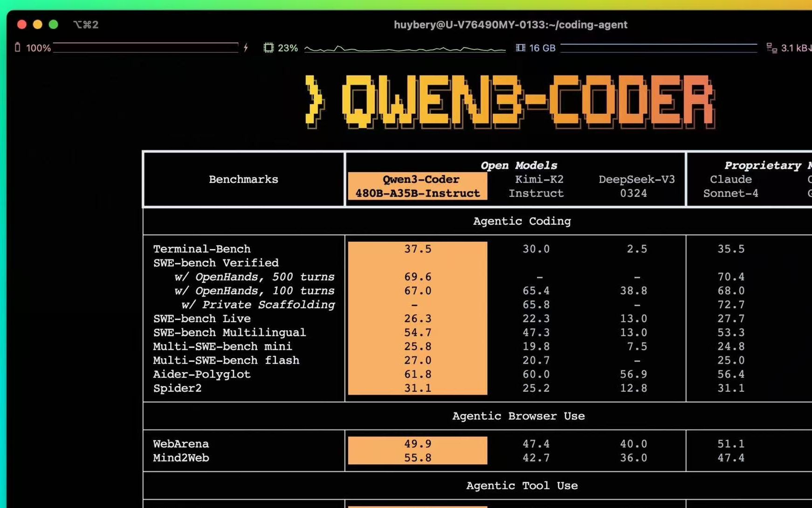Click the 'Kimi-K2 Instruct' column header
Image resolution: width=812 pixels, height=508 pixels.
tap(536, 186)
